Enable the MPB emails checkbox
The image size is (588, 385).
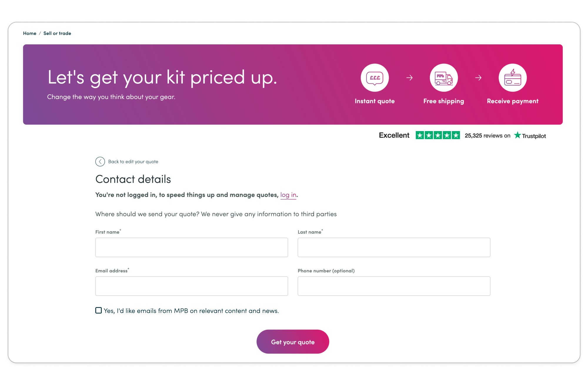pos(98,310)
